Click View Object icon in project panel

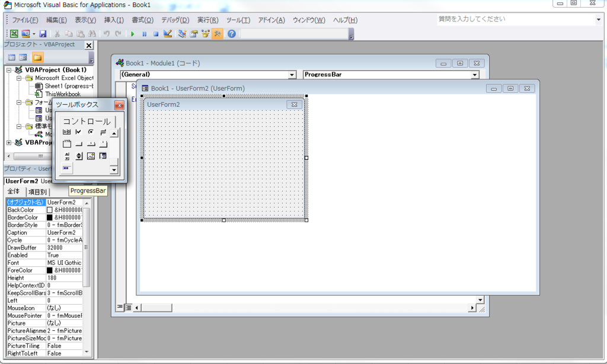(23, 58)
